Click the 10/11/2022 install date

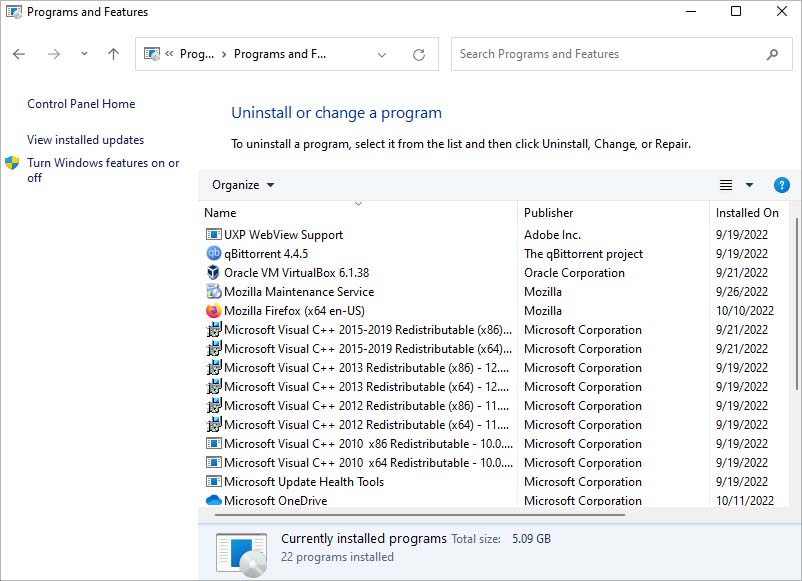pyautogui.click(x=745, y=501)
